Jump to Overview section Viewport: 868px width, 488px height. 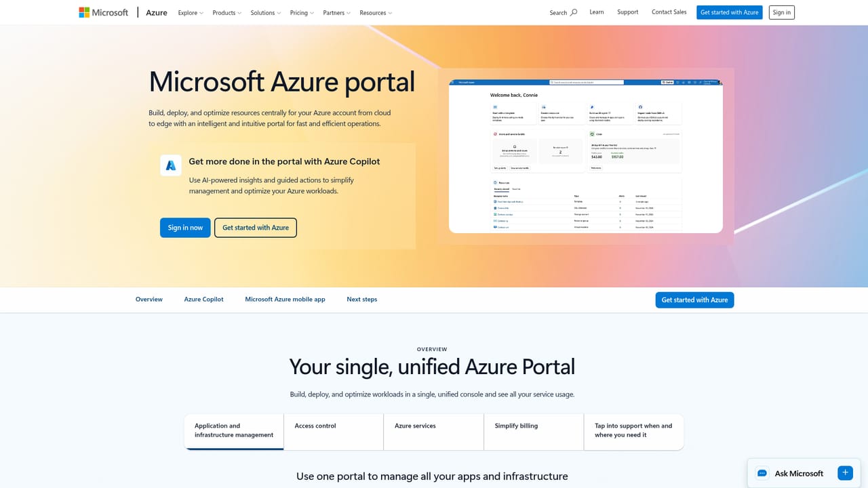[149, 299]
